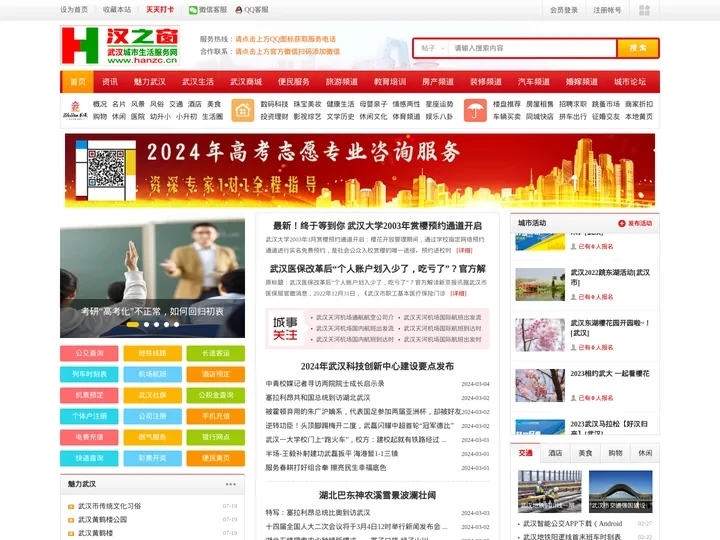Click 武汉黄鹤楼公园 list item
720x540 pixels.
tap(102, 520)
